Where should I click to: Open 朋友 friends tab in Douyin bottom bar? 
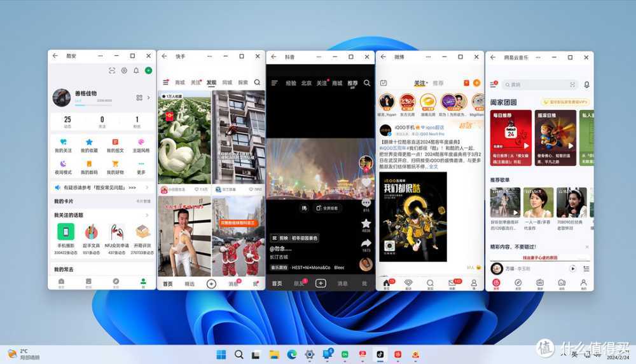(x=300, y=283)
